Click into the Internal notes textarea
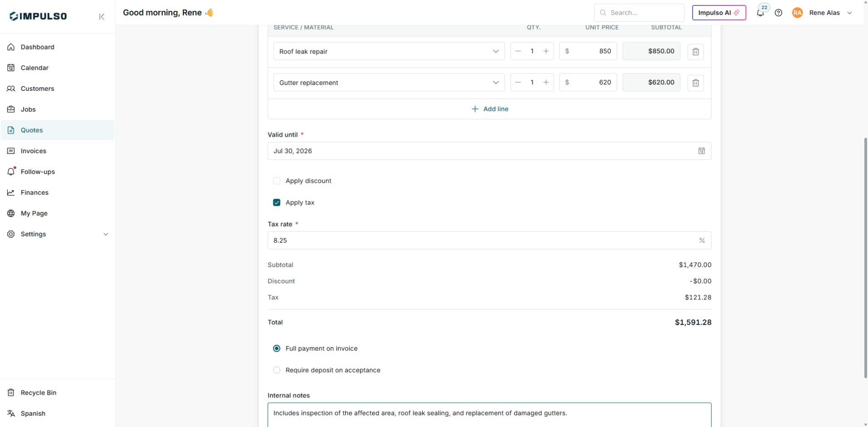This screenshot has height=427, width=868. (x=489, y=415)
